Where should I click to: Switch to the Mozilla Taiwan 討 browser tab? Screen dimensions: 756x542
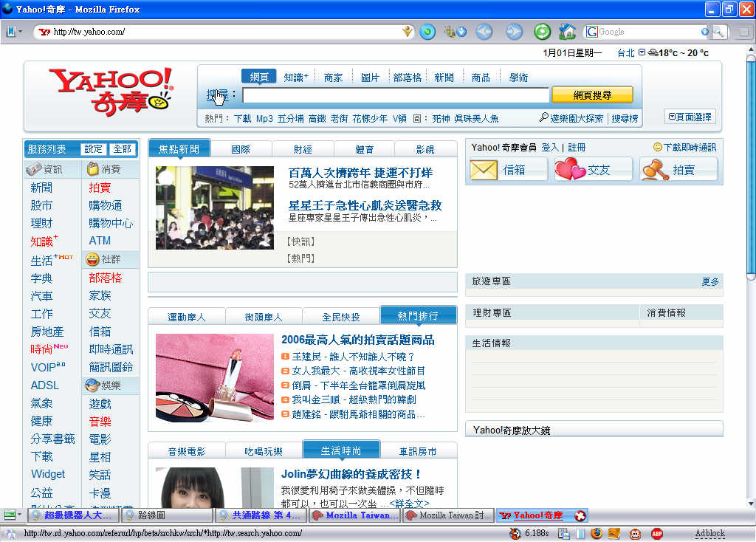click(x=448, y=515)
